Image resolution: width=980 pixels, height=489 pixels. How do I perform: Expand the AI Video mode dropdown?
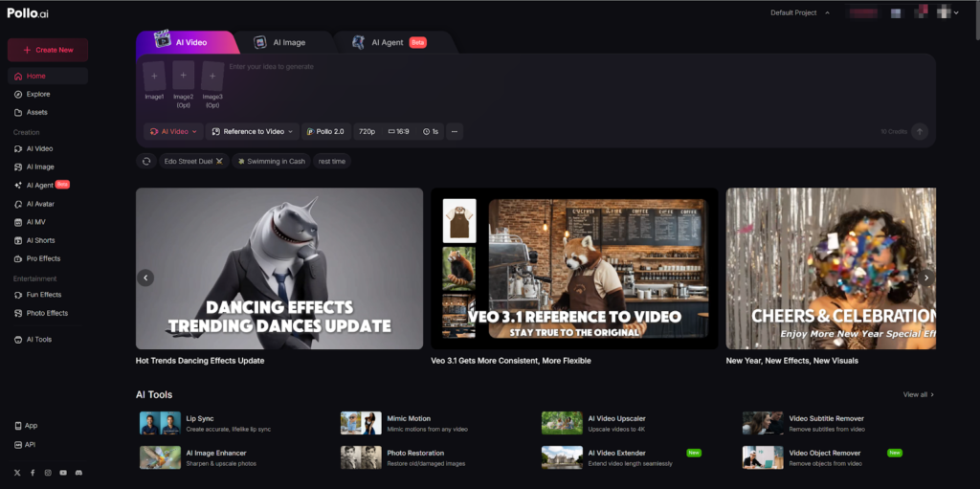point(173,131)
